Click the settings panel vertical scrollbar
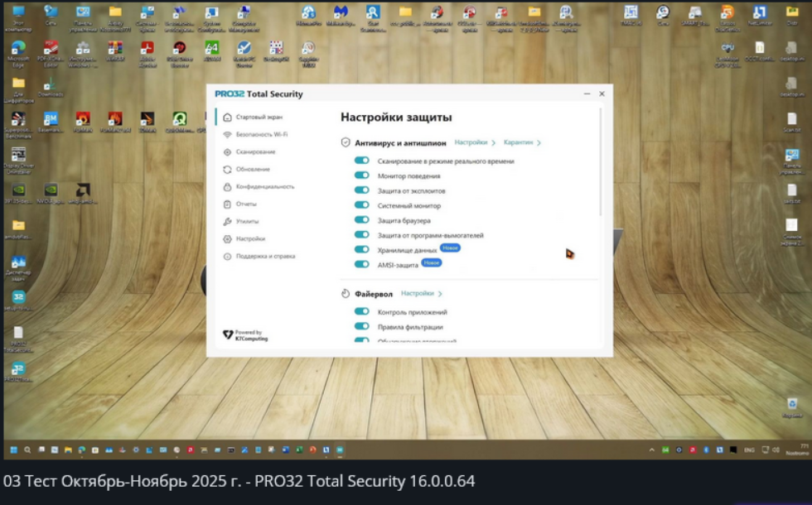This screenshot has width=812, height=505. [601, 161]
